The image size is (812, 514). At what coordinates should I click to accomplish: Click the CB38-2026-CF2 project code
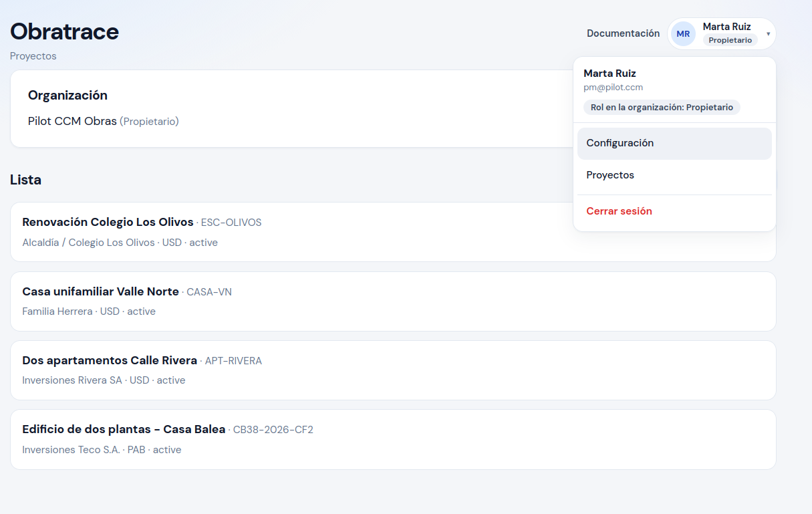point(273,430)
